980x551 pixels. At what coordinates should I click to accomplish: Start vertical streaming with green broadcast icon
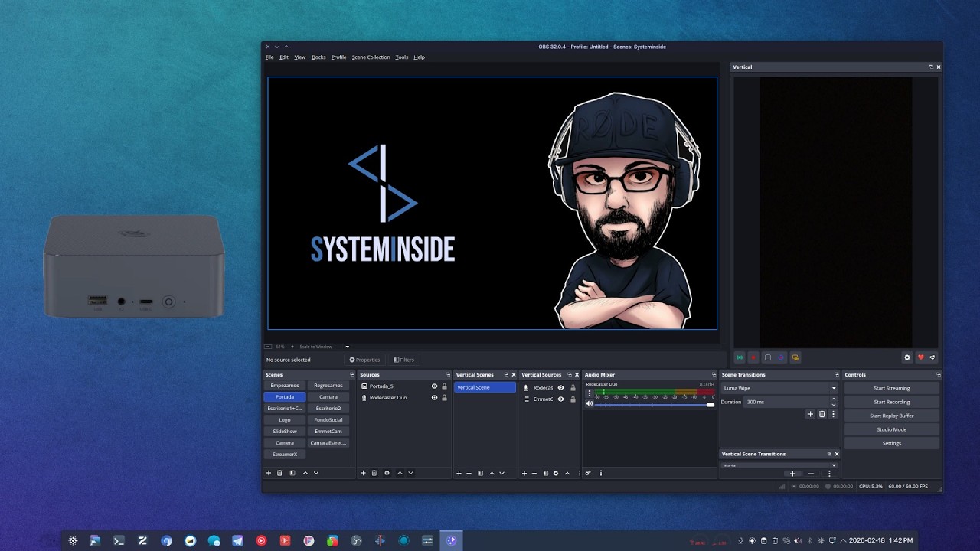point(740,357)
